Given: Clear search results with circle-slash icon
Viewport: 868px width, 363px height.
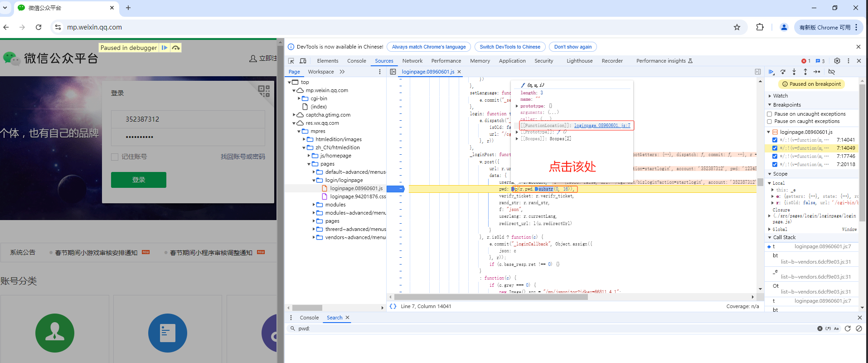Looking at the screenshot, I should coord(859,329).
